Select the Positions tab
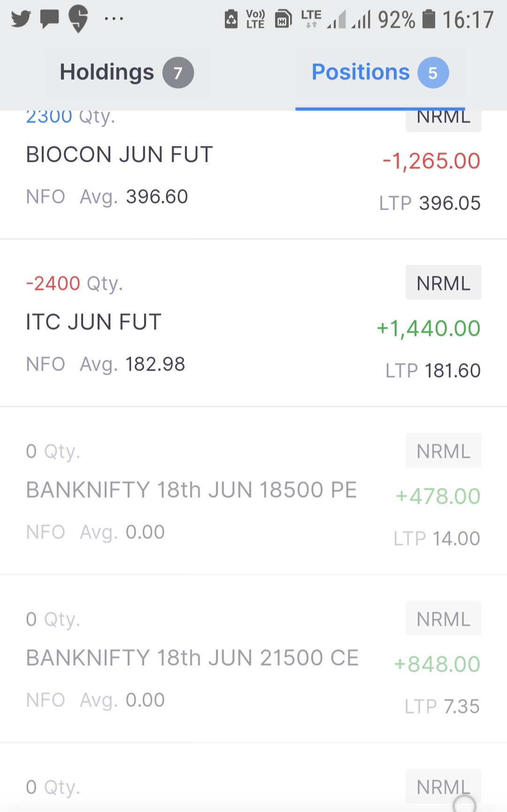 361,72
